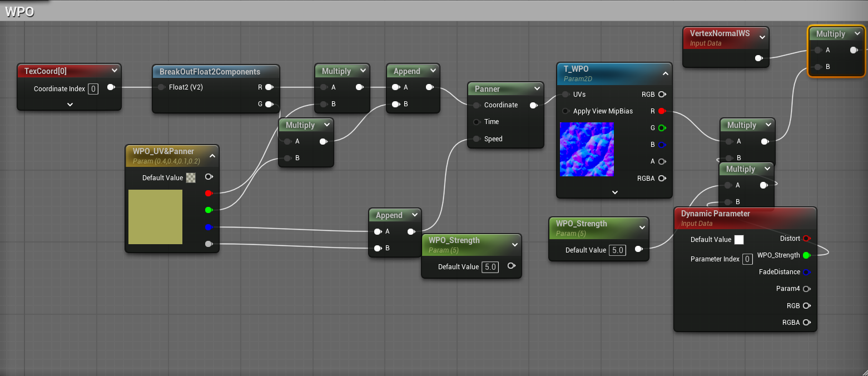Viewport: 868px width, 376px height.
Task: Click the T_WPO texture preview thumbnail
Action: pyautogui.click(x=587, y=149)
